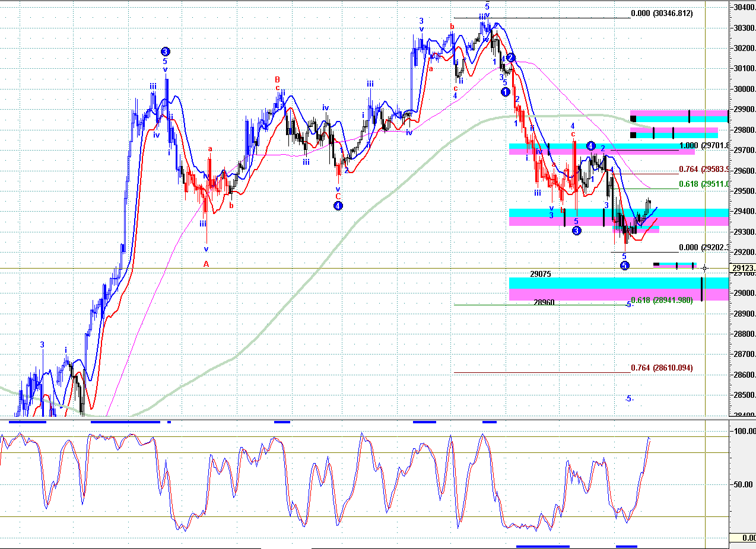The image size is (756, 549).
Task: Select the 29000 price axis label
Action: (745, 293)
